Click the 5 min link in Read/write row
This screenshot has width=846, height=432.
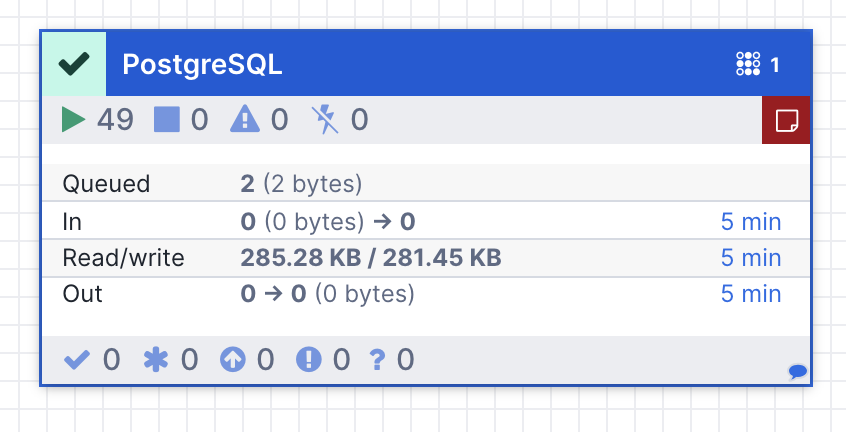click(750, 258)
